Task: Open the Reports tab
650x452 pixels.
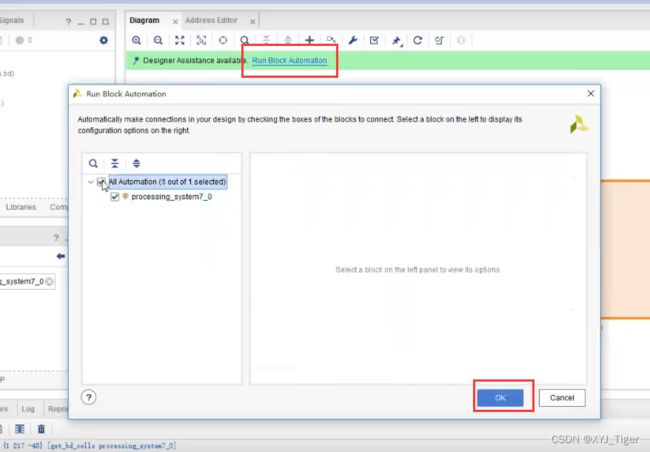Action: click(58, 409)
